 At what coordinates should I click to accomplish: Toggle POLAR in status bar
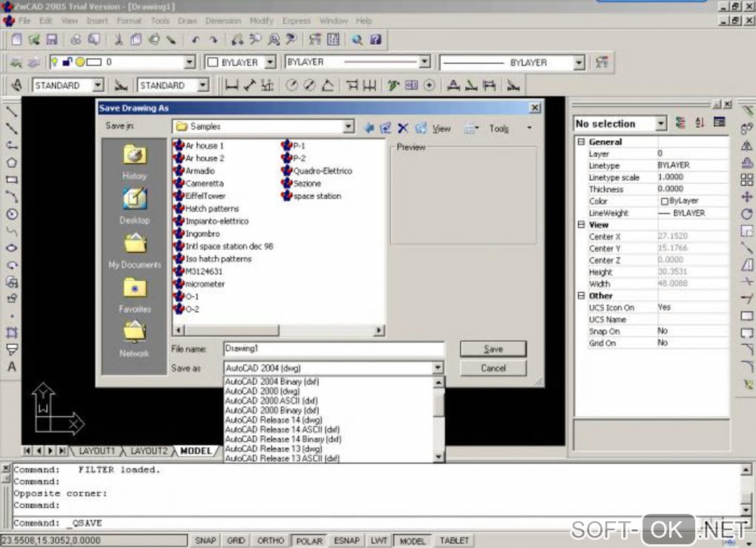click(309, 541)
